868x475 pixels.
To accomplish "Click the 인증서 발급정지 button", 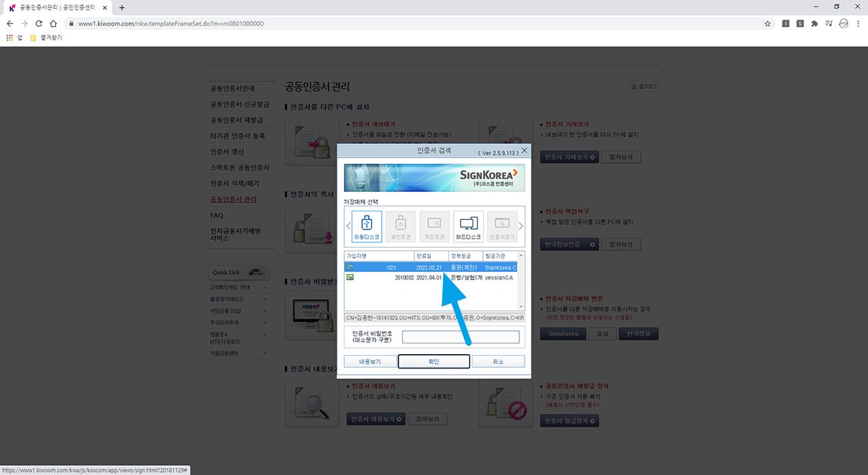I will [x=569, y=421].
